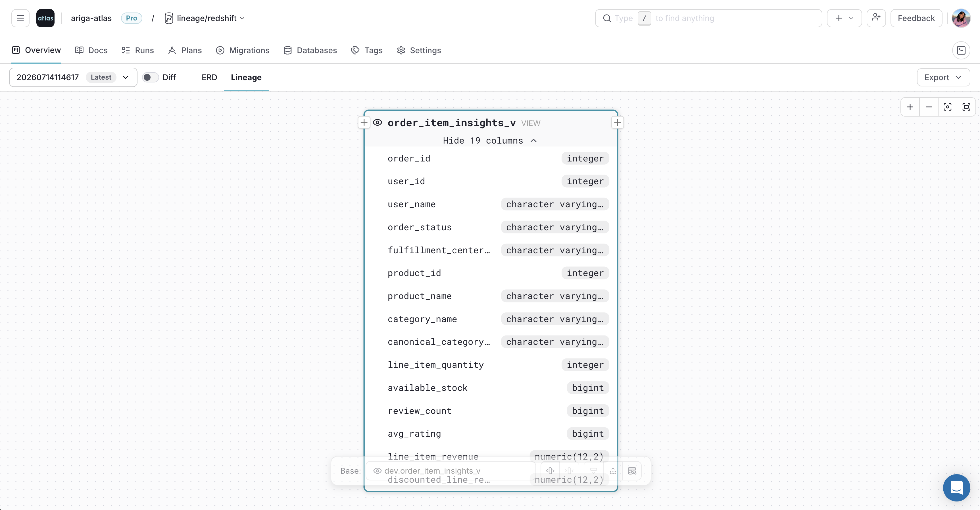This screenshot has width=980, height=510.
Task: Click the Pro plan badge
Action: 132,18
